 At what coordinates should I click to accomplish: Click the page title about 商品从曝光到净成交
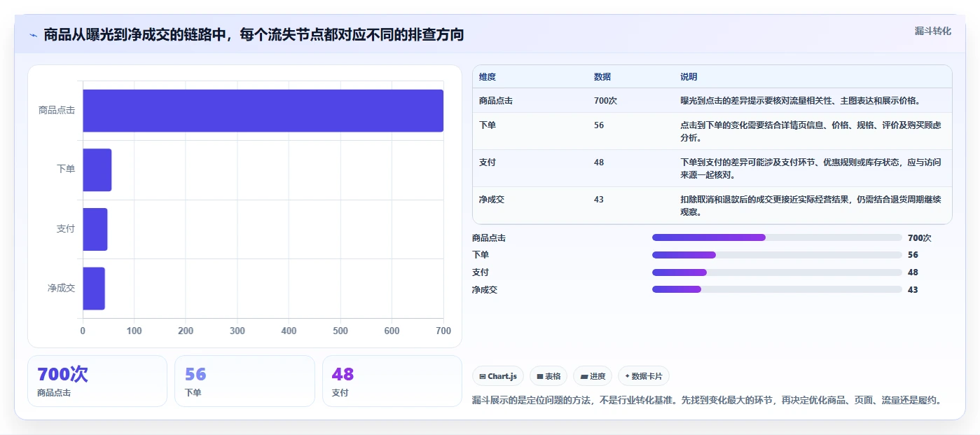(x=254, y=35)
